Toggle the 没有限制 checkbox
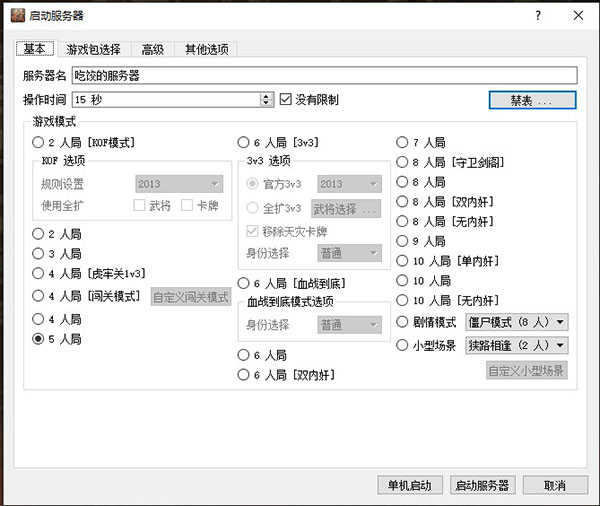The width and height of the screenshot is (600, 506). coord(309,100)
